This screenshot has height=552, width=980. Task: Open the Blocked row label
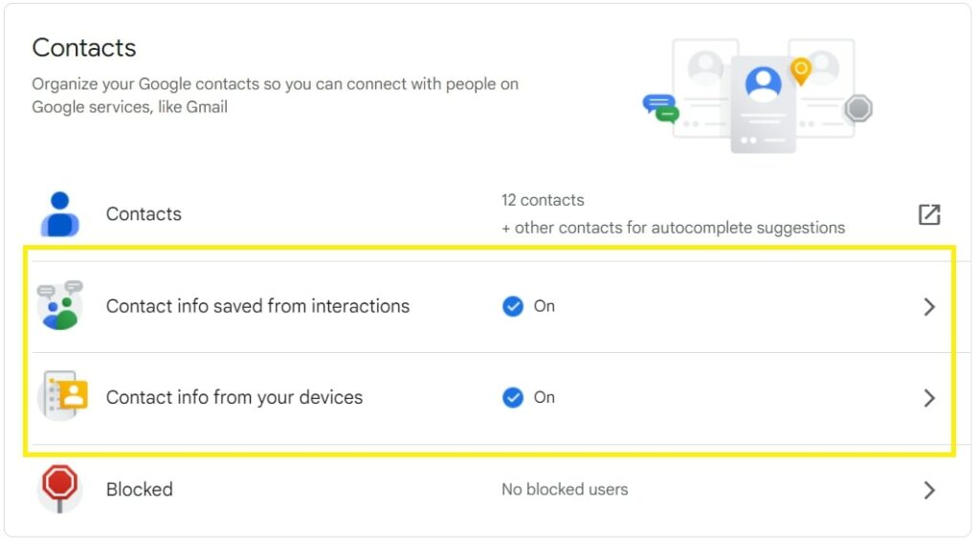point(140,489)
